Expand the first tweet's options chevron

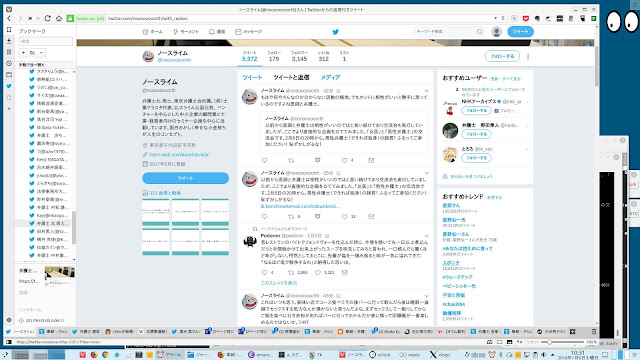(426, 91)
